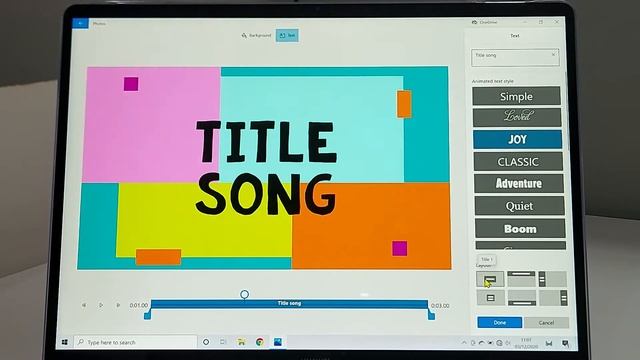The image size is (640, 360).
Task: Click the Title song timeline bar
Action: [x=289, y=304]
